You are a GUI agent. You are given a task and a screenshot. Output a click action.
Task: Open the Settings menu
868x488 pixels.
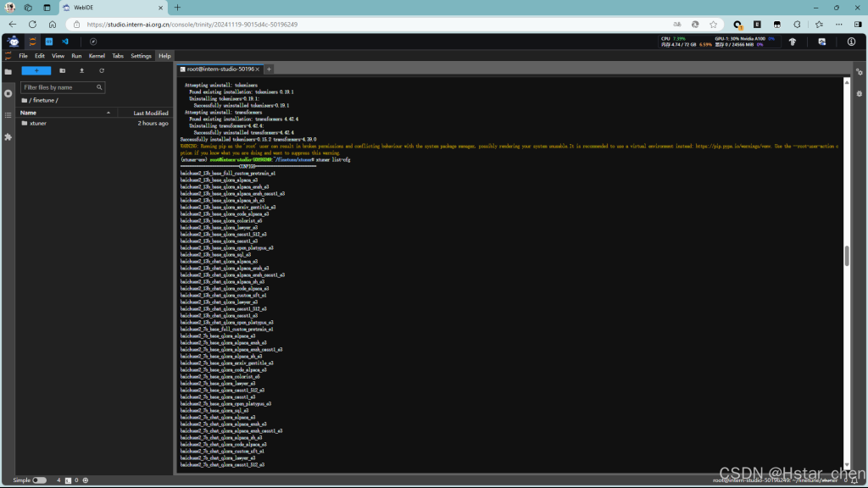tap(141, 56)
